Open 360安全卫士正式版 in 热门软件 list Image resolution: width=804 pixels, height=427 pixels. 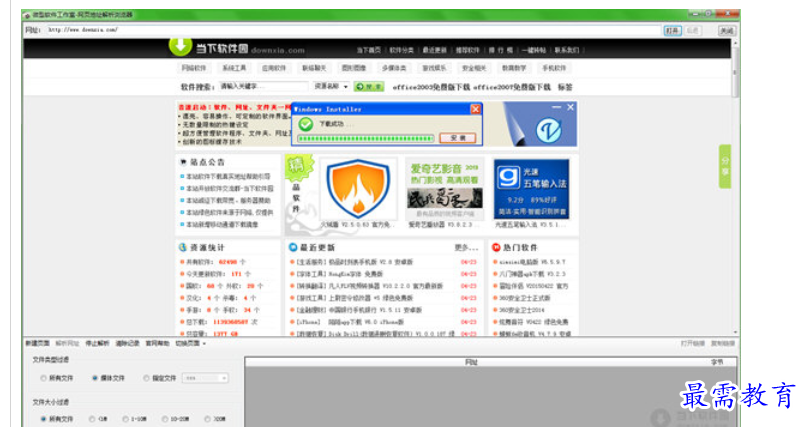pos(524,298)
